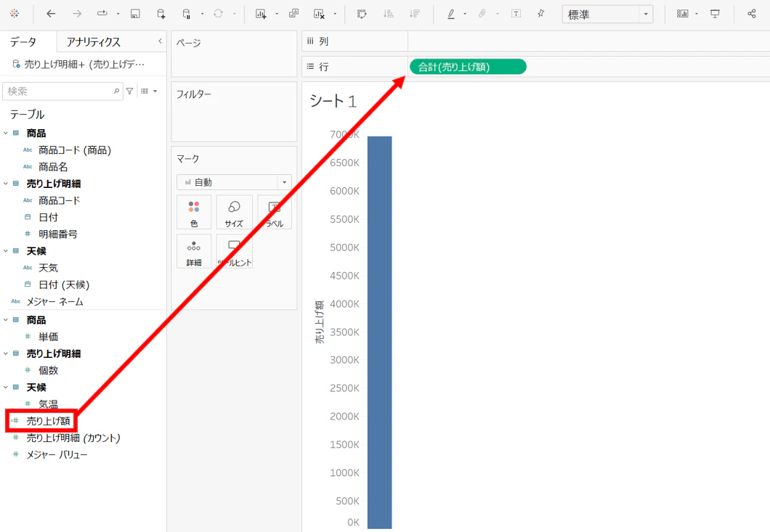Image resolution: width=770 pixels, height=532 pixels.
Task: Open dropdown arrow next to pause updates icon
Action: [x=202, y=14]
